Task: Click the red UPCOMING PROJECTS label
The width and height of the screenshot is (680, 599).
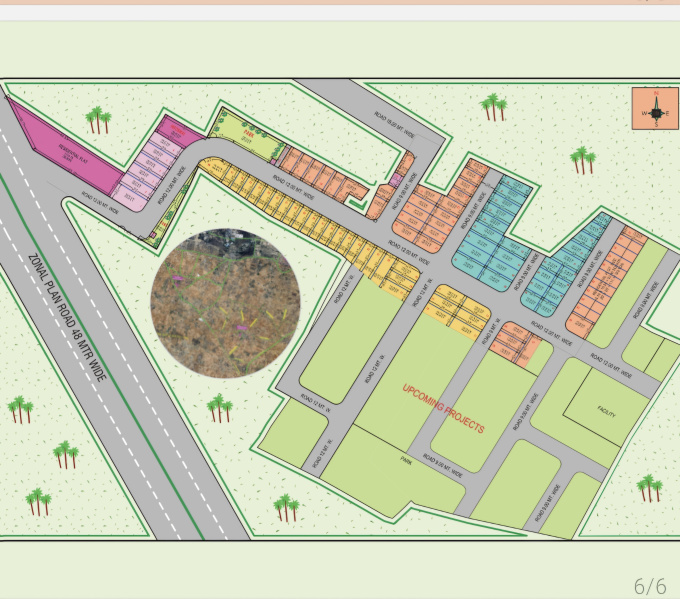Action: tap(443, 408)
